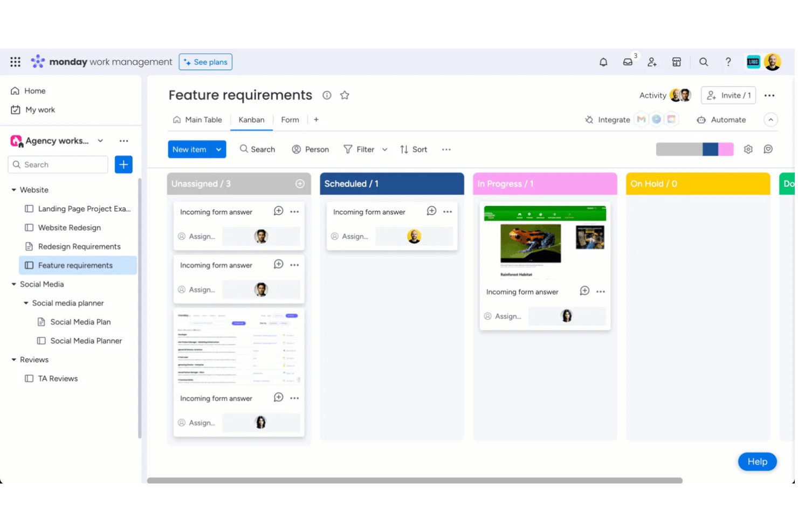The image size is (798, 532).
Task: Open table screenshot thumbnail in Unassigned card
Action: (239, 348)
